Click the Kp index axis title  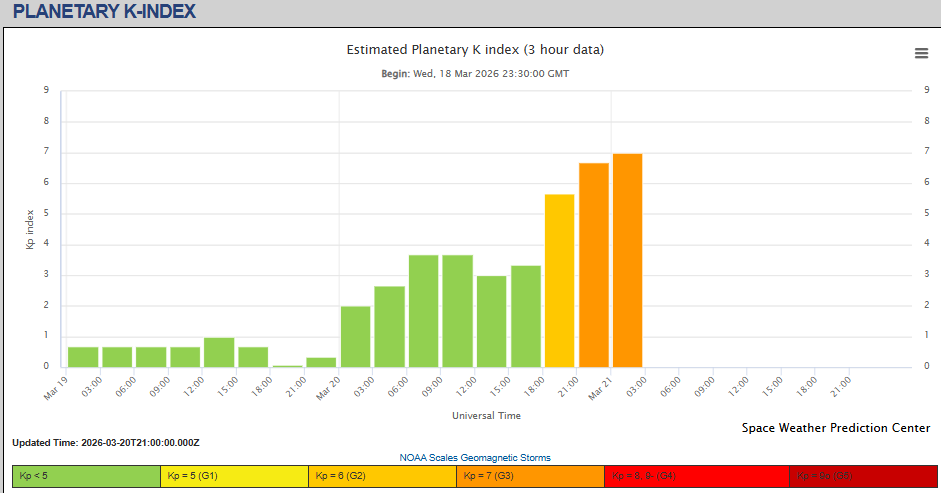29,229
